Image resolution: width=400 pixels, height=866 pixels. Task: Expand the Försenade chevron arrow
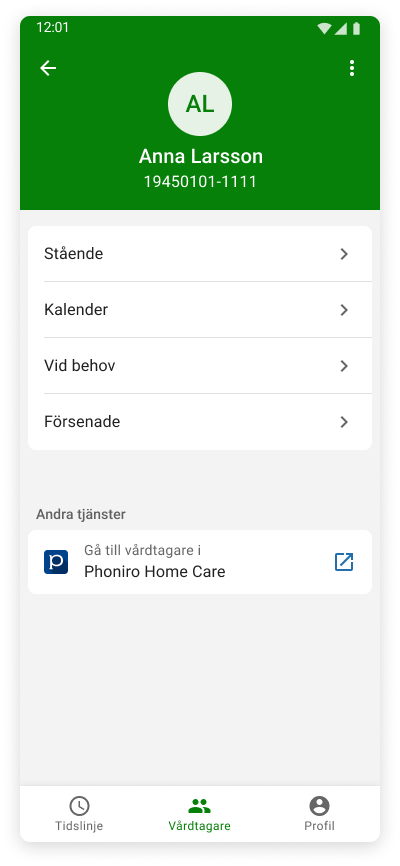click(344, 422)
